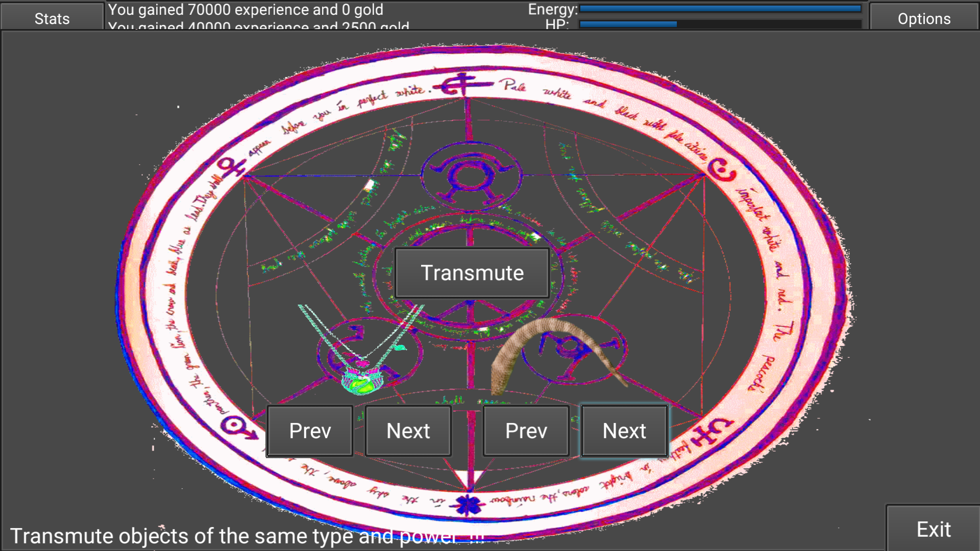
Task: Click the Energy bar
Action: (x=720, y=9)
